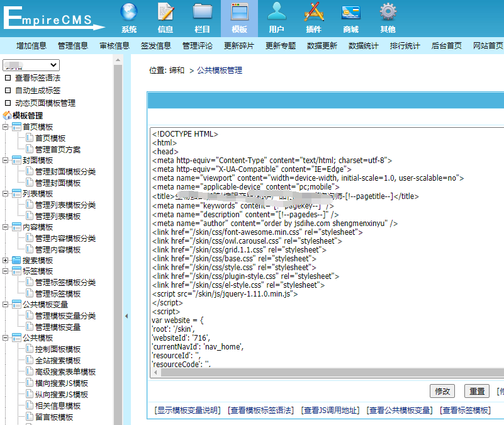Click 首页模板 folder icon in tree
This screenshot has width=504, height=425.
[x=16, y=127]
